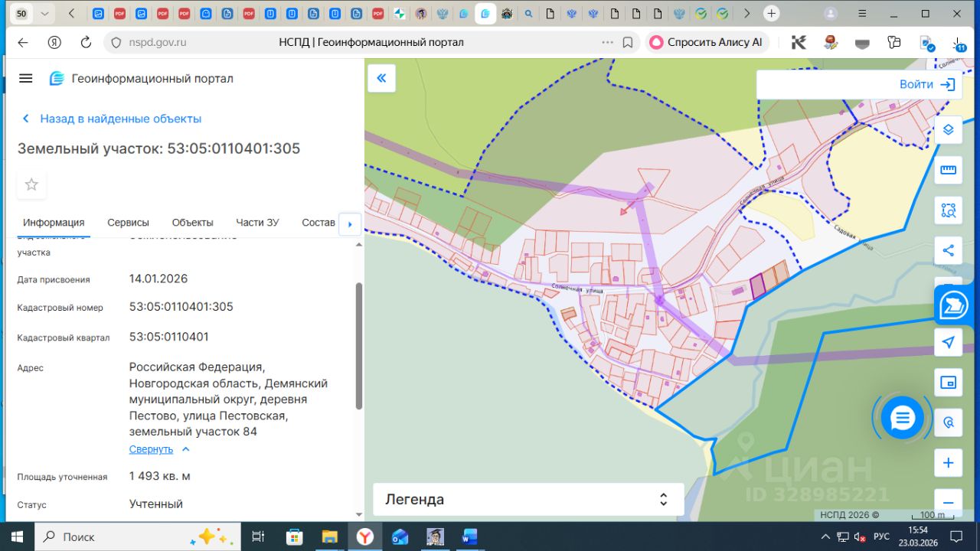
Task: Toggle the overview mini-map
Action: tap(948, 382)
